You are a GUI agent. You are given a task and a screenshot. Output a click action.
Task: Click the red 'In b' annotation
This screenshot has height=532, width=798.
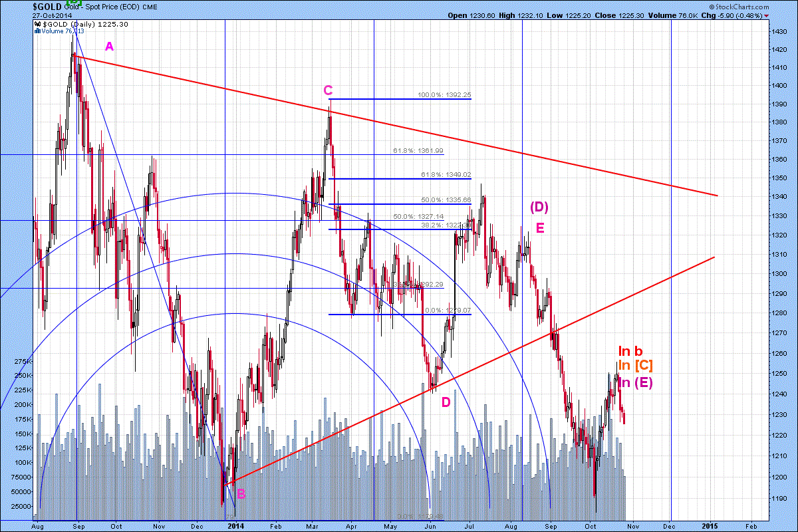[630, 351]
